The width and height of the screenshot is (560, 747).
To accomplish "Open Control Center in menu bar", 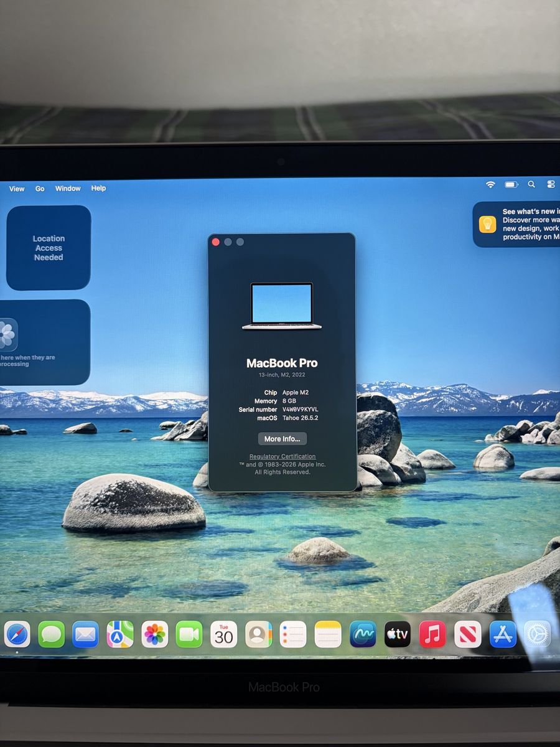I will [x=551, y=185].
